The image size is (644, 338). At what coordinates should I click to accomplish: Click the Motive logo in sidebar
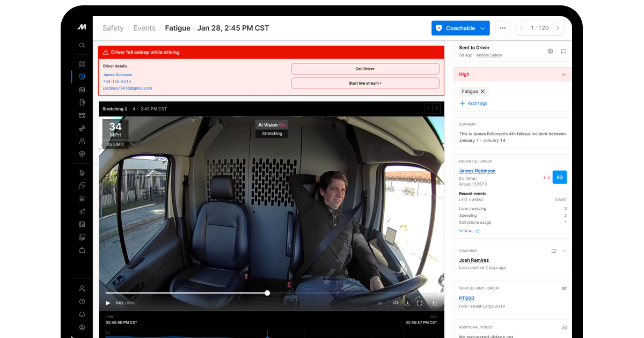82,27
